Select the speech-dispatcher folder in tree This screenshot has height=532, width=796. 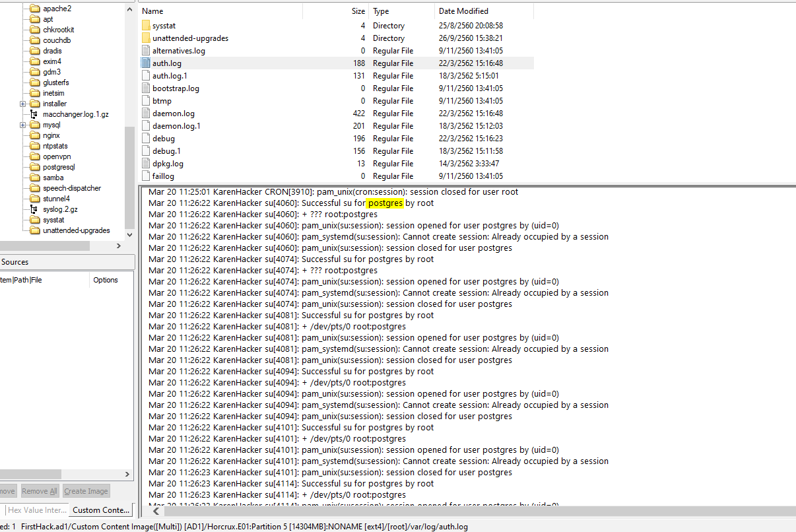72,188
